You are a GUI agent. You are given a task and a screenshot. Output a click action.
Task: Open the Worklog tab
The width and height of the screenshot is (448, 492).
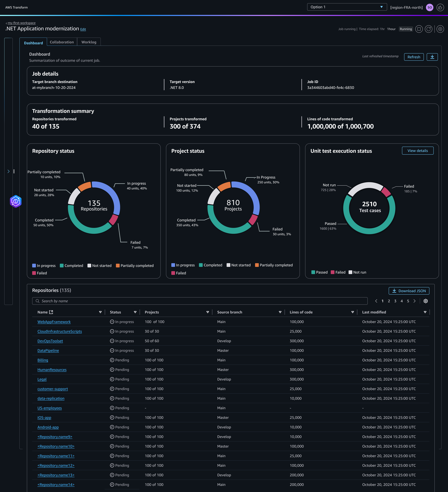(89, 42)
